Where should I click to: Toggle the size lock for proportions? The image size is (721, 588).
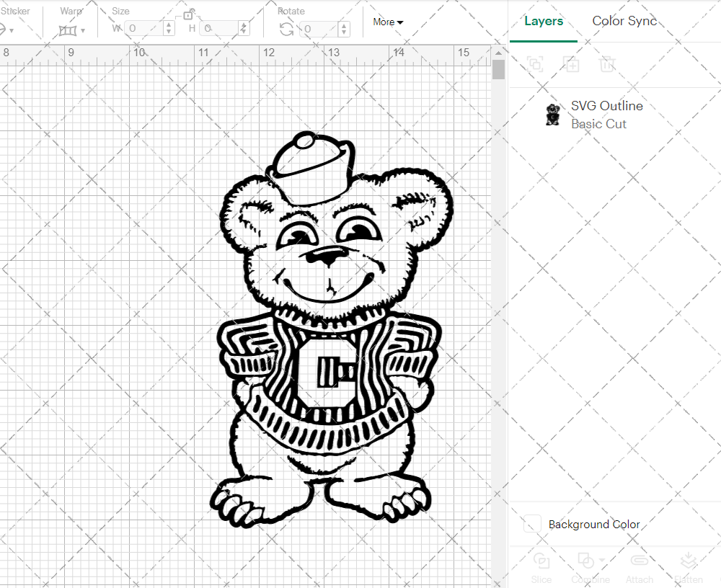coord(188,15)
